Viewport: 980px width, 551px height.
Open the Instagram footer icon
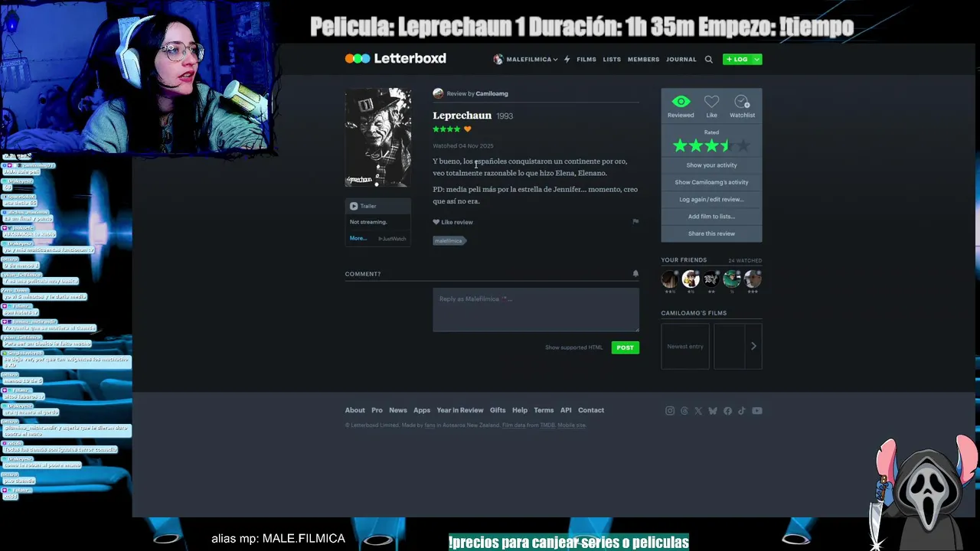(x=670, y=411)
